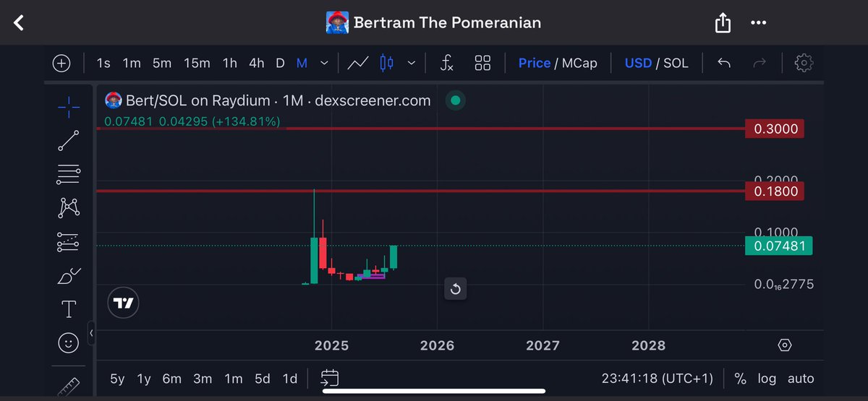The image size is (868, 401).
Task: Set date range to 6m
Action: click(x=171, y=379)
